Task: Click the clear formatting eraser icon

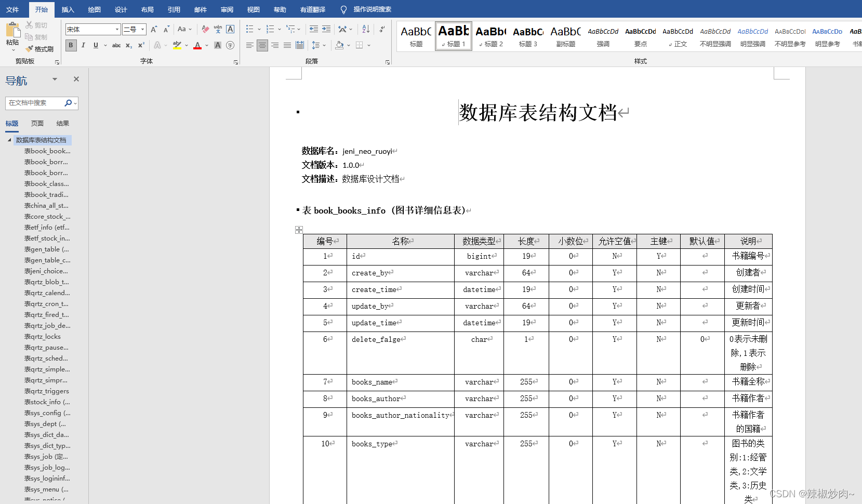Action: point(205,29)
